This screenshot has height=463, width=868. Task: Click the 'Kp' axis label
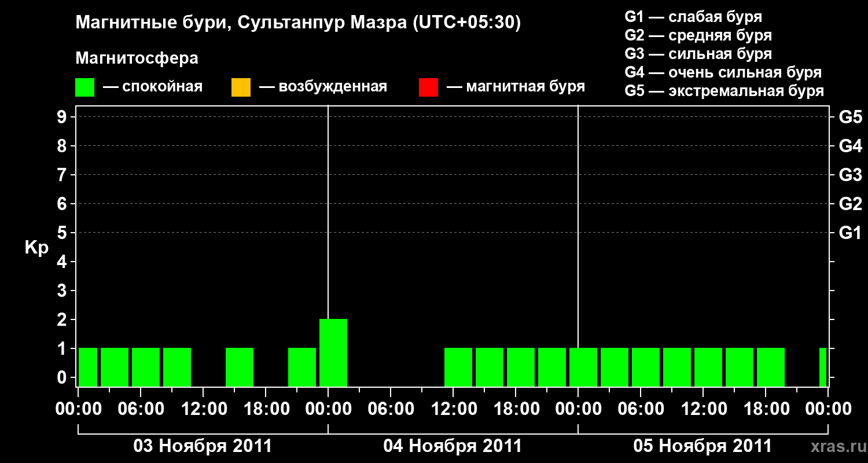click(36, 248)
